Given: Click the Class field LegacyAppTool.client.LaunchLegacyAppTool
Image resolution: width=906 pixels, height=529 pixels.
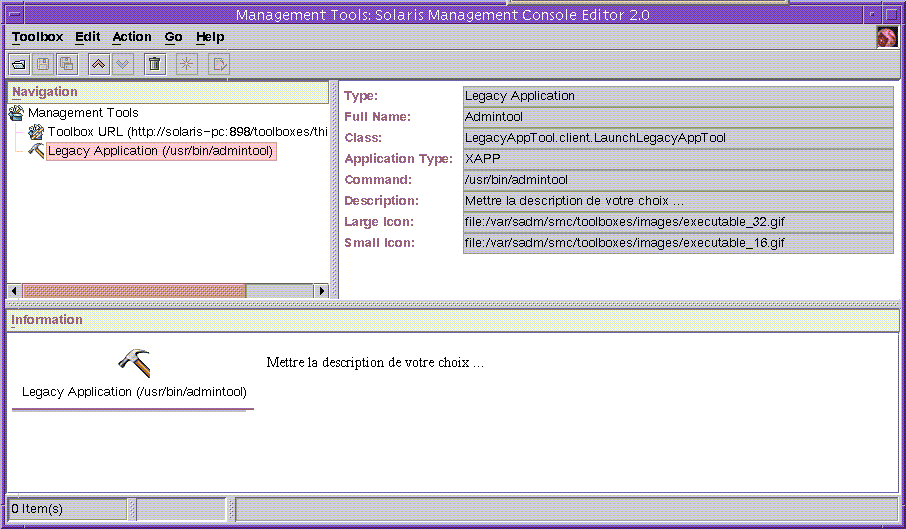Looking at the screenshot, I should pos(678,138).
